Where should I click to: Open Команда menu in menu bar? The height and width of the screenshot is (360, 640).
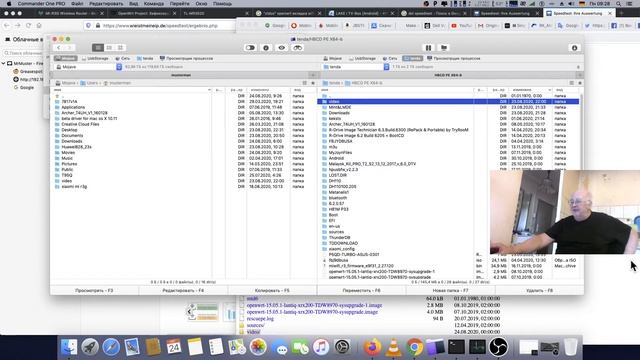pyautogui.click(x=154, y=4)
